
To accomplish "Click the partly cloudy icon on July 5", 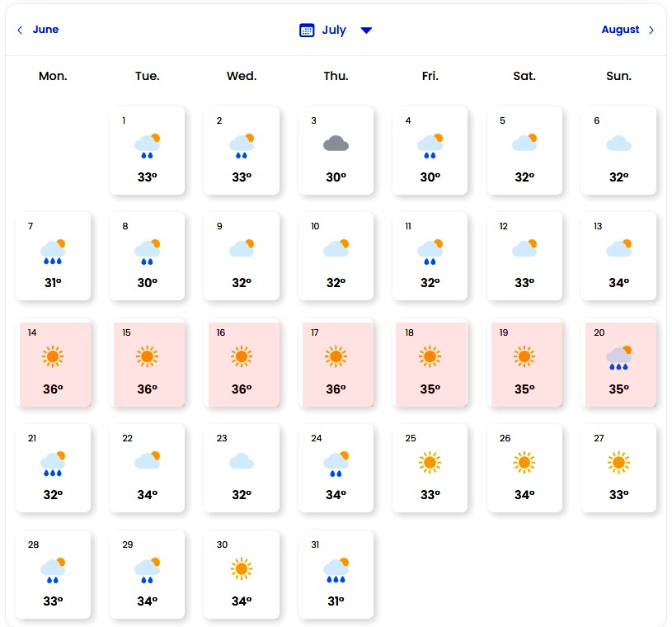I will tap(524, 143).
